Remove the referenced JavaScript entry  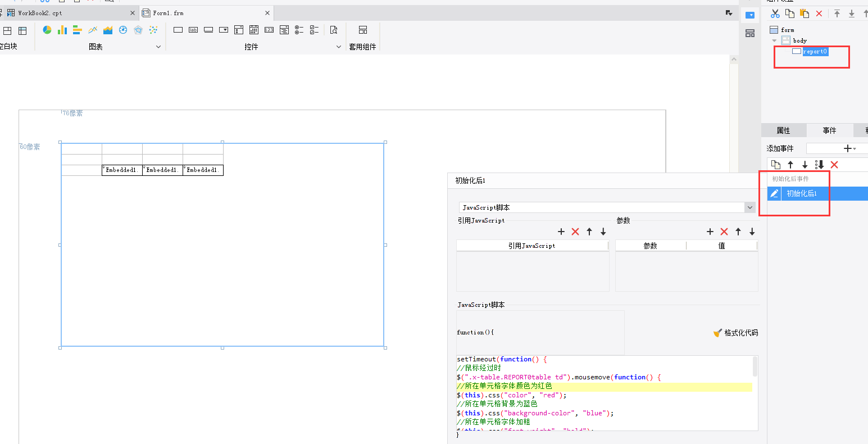coord(575,232)
